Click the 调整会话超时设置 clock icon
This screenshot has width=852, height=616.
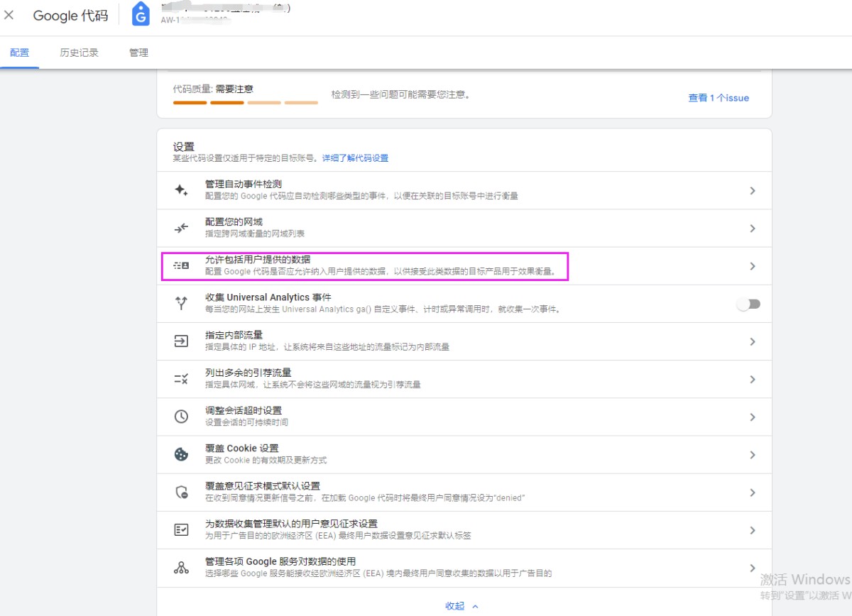(181, 417)
